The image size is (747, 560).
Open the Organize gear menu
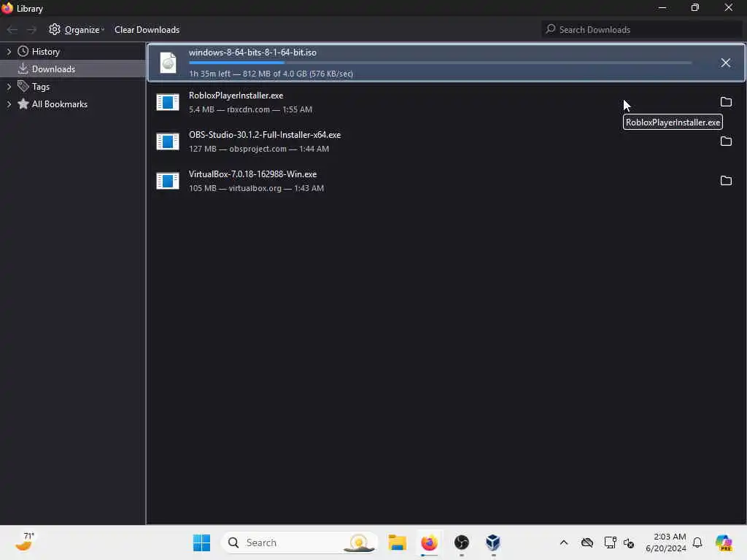[76, 29]
